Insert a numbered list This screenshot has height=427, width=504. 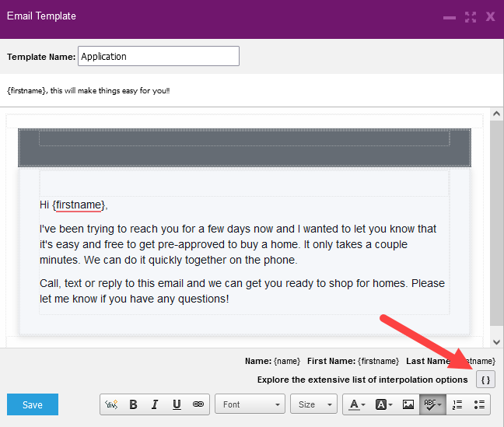tap(457, 404)
